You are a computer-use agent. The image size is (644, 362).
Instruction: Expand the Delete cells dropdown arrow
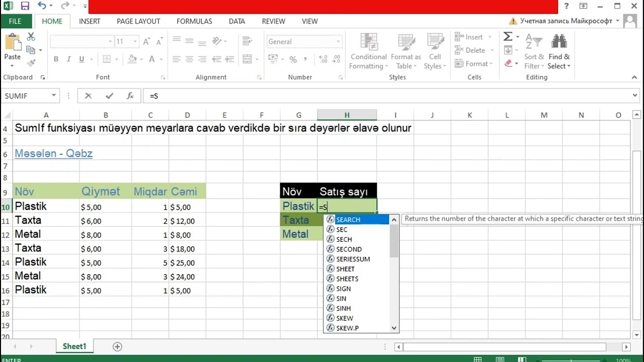[492, 50]
